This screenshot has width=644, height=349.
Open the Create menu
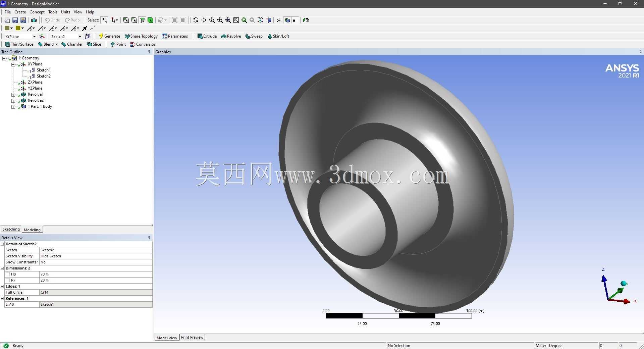coord(20,12)
